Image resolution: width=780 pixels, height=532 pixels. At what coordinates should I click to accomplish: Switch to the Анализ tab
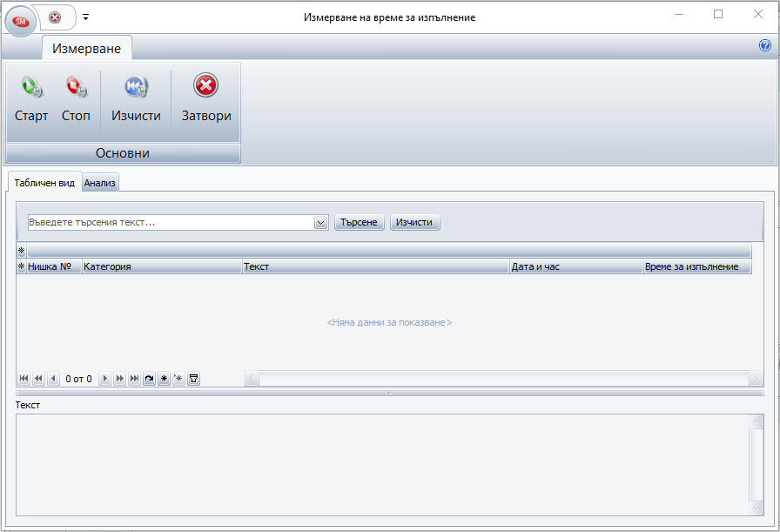coord(99,183)
